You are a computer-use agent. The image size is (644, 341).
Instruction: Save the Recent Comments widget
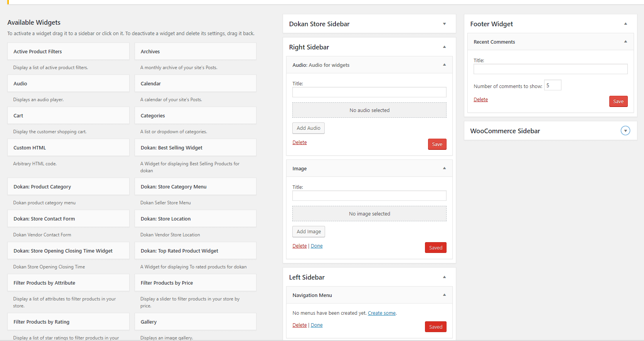click(x=618, y=101)
